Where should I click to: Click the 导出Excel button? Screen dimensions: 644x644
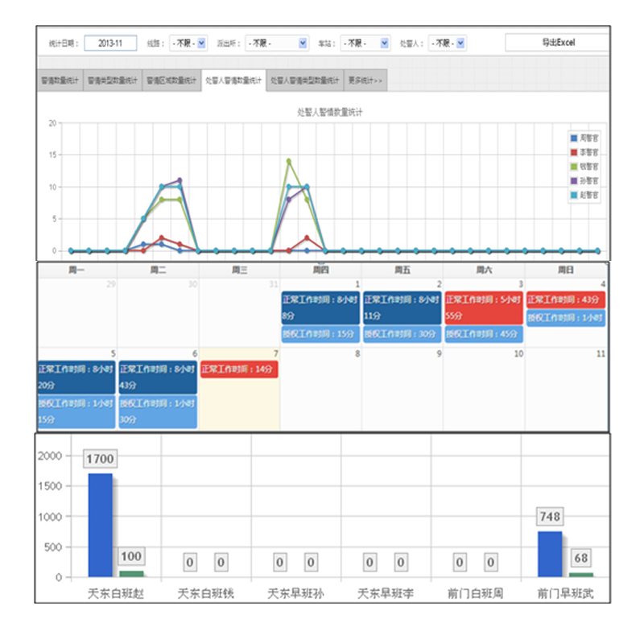point(557,43)
